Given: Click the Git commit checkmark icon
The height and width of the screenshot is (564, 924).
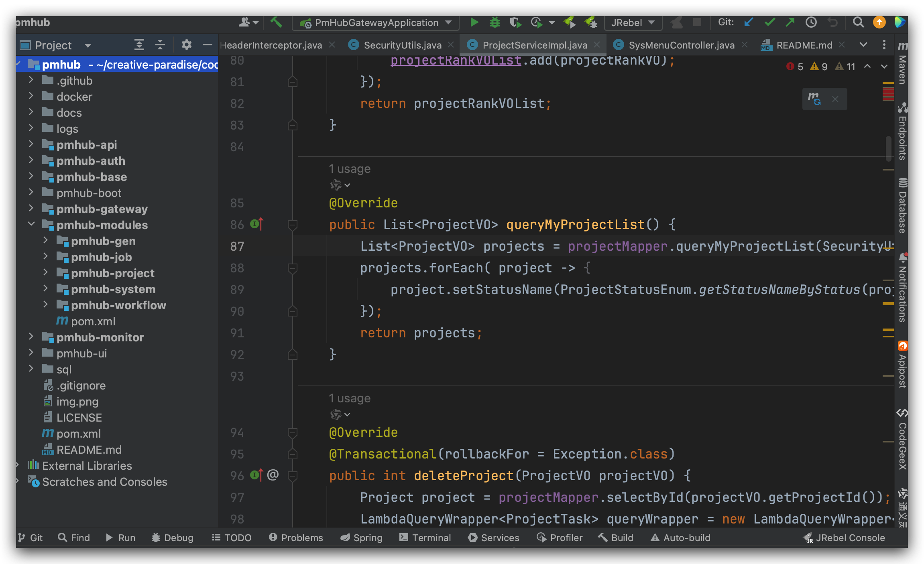Looking at the screenshot, I should pos(769,22).
